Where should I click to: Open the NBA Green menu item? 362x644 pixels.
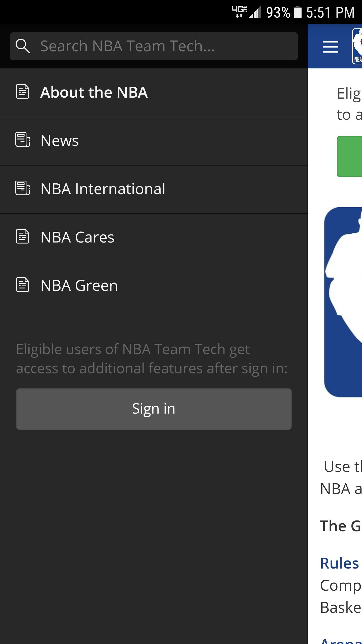154,286
